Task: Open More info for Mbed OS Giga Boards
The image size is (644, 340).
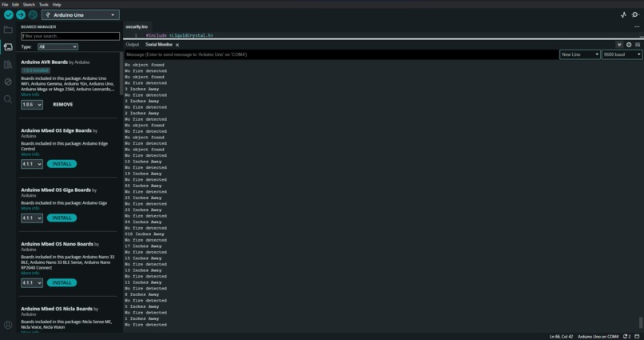Action: point(30,209)
